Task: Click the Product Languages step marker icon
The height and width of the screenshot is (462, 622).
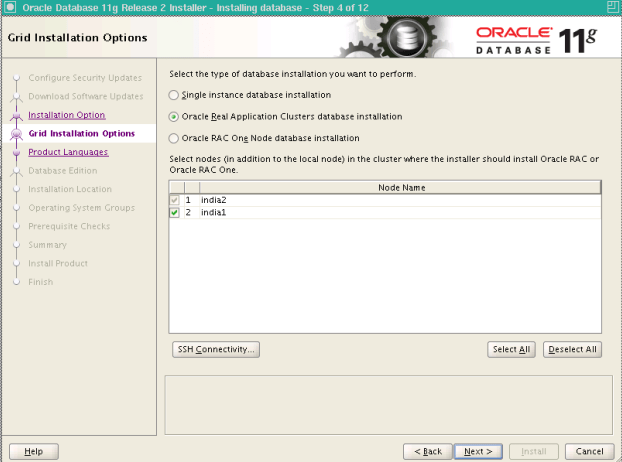Action: click(x=17, y=152)
